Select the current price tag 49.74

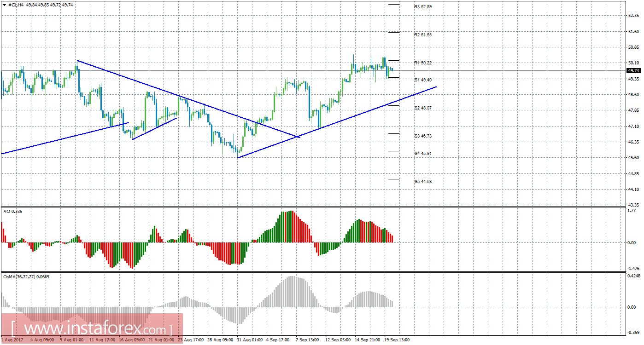click(x=634, y=70)
